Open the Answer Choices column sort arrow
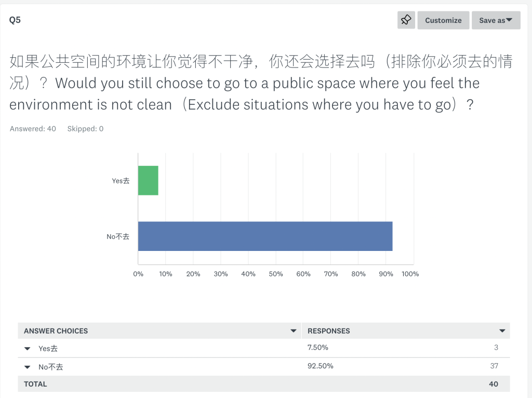 point(294,331)
